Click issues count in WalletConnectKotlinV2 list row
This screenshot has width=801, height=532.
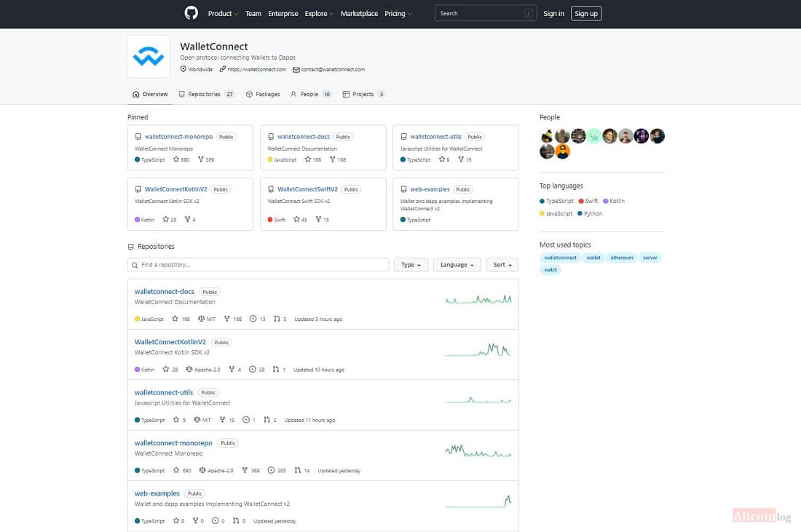(x=256, y=369)
